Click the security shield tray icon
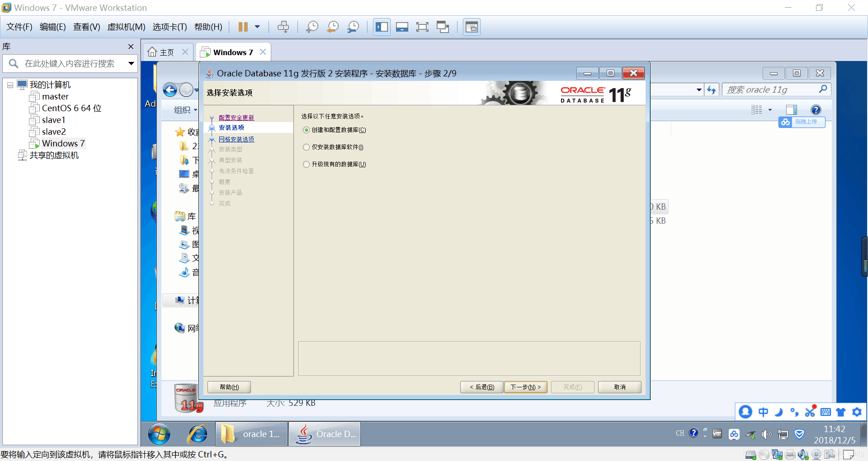 click(x=799, y=435)
